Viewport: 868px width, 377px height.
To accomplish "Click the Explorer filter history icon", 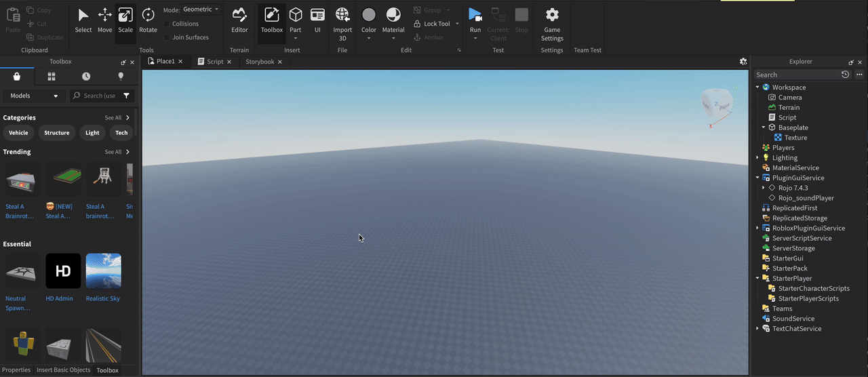I will pyautogui.click(x=845, y=75).
